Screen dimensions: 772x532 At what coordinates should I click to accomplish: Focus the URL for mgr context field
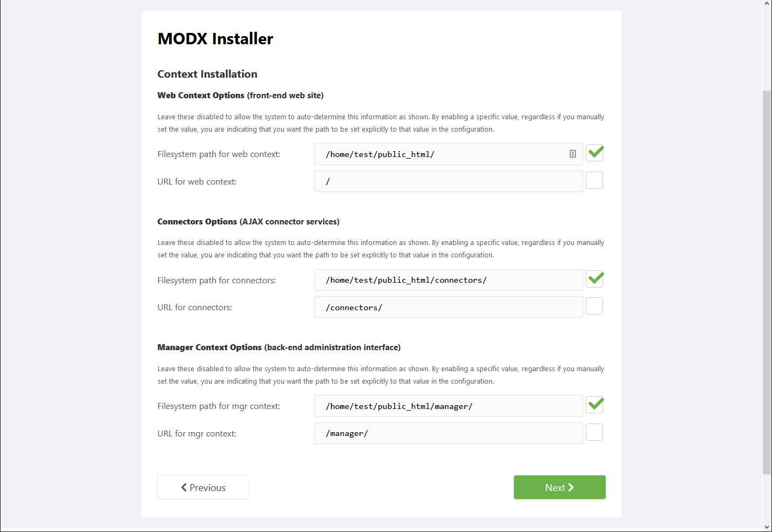[449, 433]
